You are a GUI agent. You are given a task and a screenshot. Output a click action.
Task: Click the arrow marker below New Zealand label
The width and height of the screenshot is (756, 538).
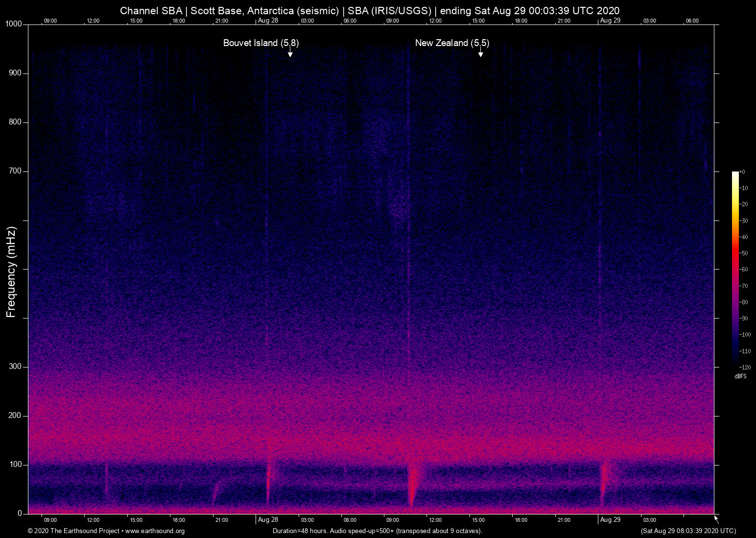[480, 53]
